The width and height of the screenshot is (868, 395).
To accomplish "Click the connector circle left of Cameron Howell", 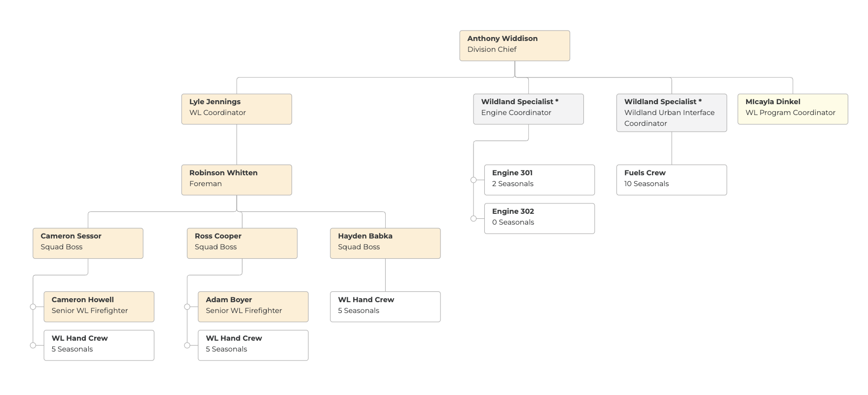I will coord(33,307).
